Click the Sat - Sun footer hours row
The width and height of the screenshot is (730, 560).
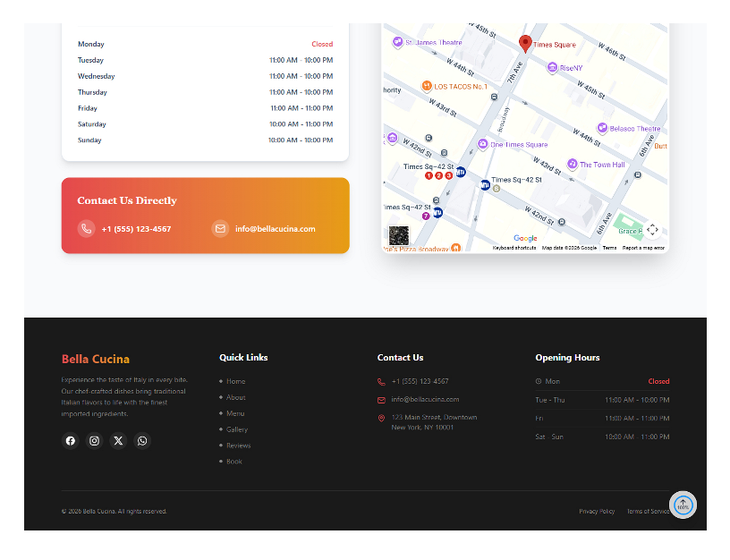[x=602, y=437]
